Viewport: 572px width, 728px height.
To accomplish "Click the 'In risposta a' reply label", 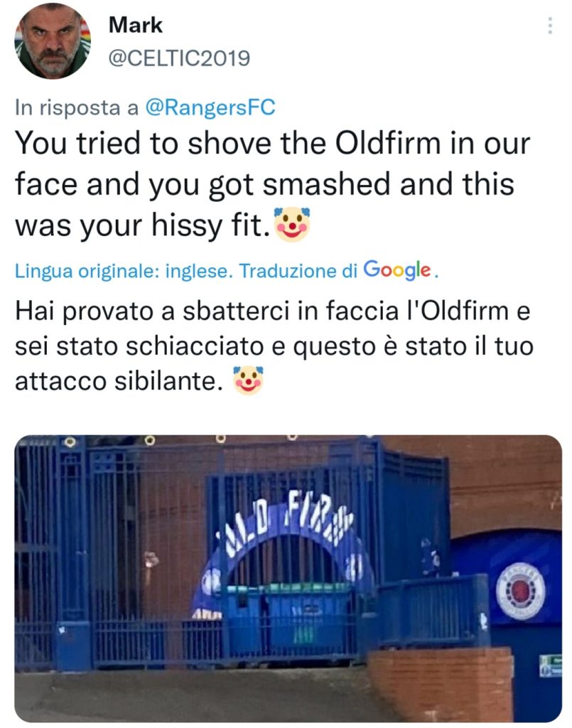I will pyautogui.click(x=77, y=107).
